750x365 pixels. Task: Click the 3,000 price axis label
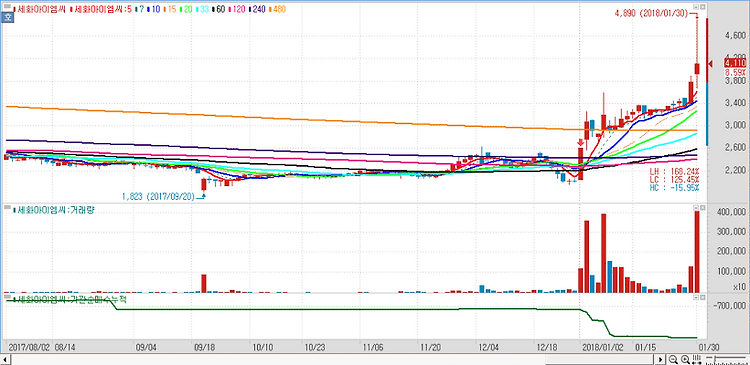pos(736,125)
